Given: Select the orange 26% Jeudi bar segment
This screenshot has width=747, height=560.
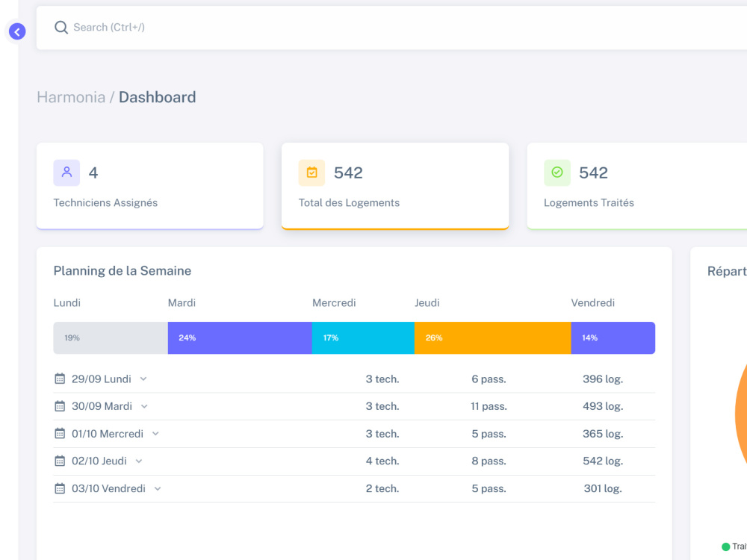Looking at the screenshot, I should (x=492, y=337).
